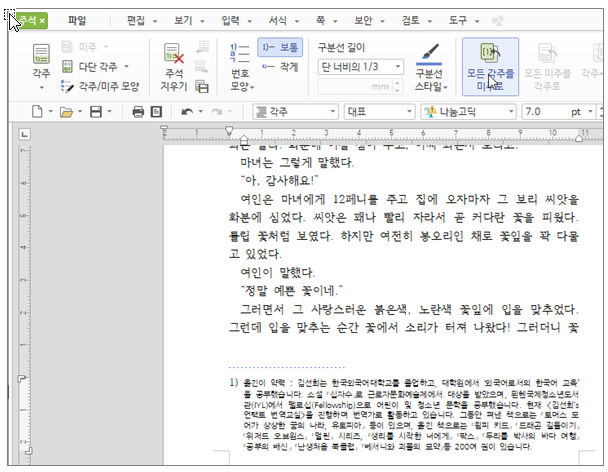Expand the new-document dropdown arrow
The height and width of the screenshot is (472, 608).
tap(50, 112)
